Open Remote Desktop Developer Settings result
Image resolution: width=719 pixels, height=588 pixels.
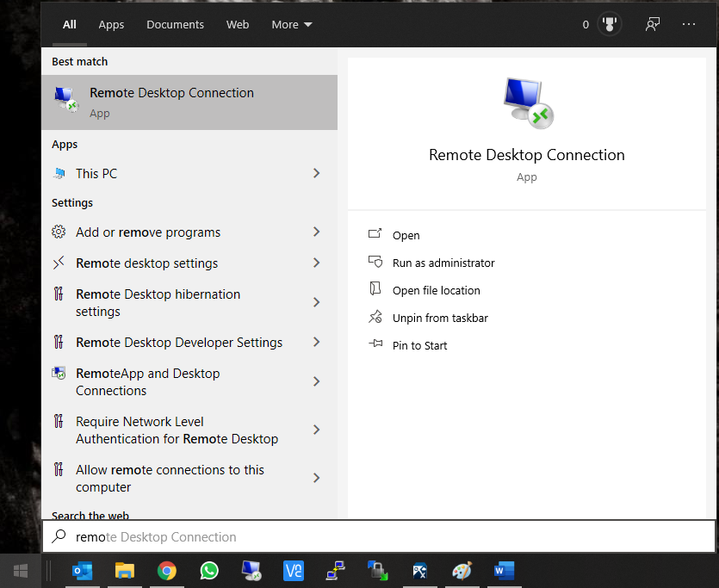coord(189,343)
